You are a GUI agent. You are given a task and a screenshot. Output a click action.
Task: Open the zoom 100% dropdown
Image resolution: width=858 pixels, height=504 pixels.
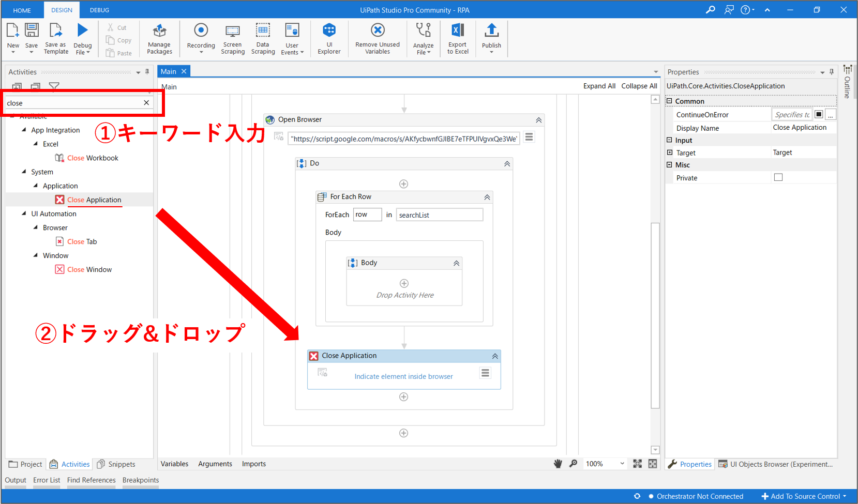click(622, 464)
